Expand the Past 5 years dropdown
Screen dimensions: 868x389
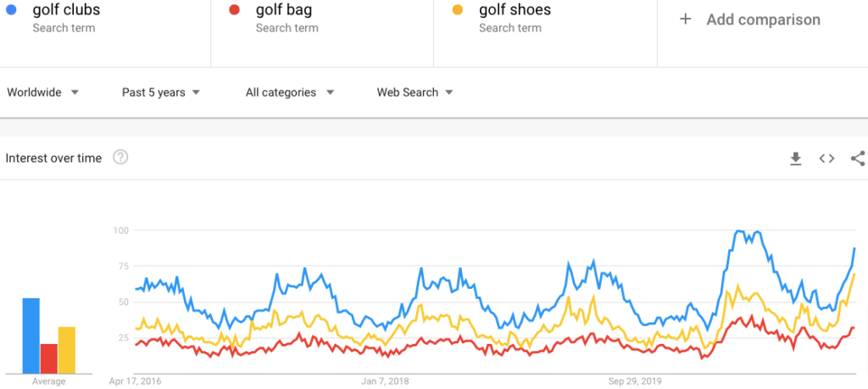(x=160, y=92)
